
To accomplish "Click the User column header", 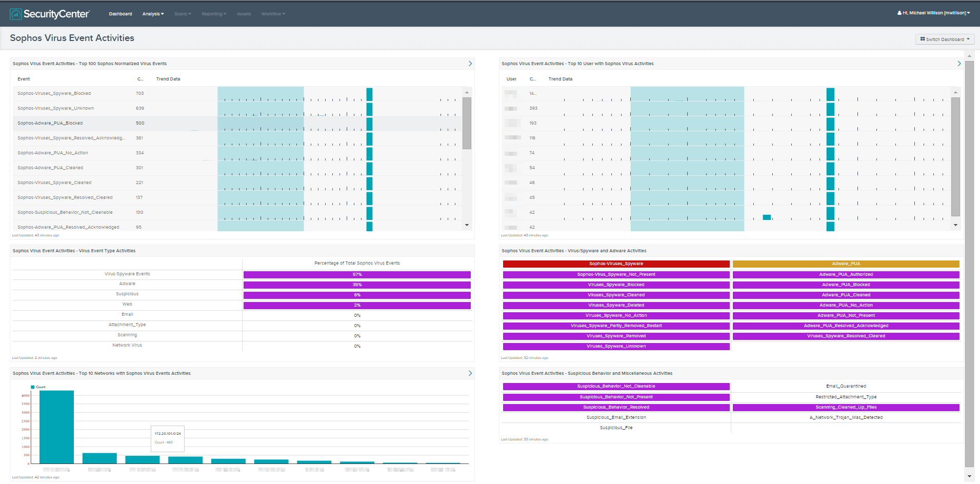I will click(x=511, y=79).
